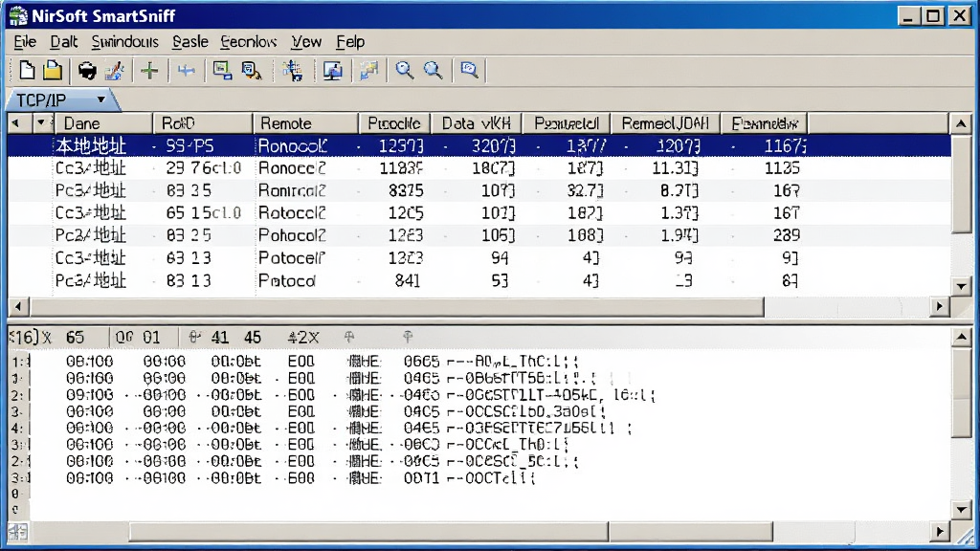Sort by the Data vlKH column header
This screenshot has width=980, height=551.
pos(477,123)
